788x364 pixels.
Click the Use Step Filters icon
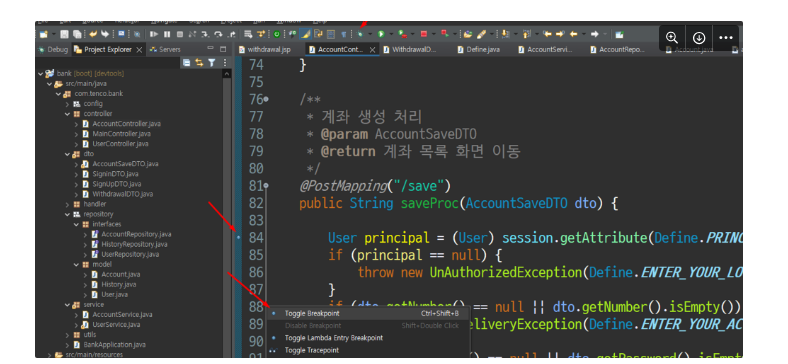[261, 34]
